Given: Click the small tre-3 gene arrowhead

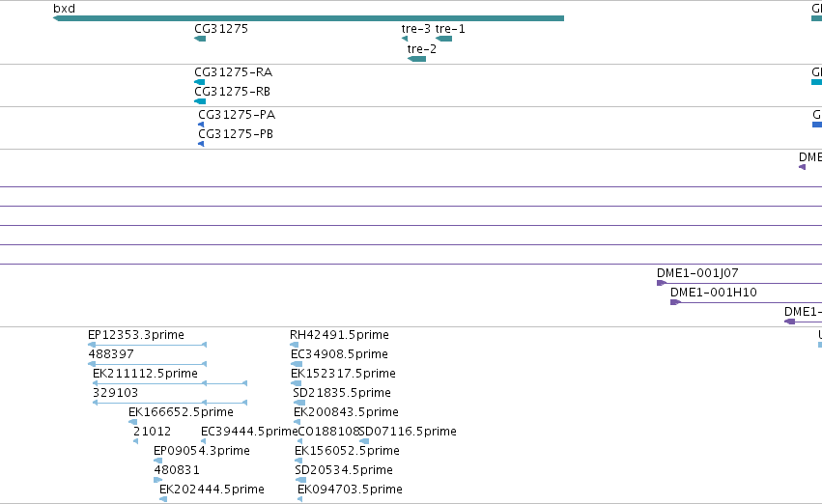Looking at the screenshot, I should (404, 39).
